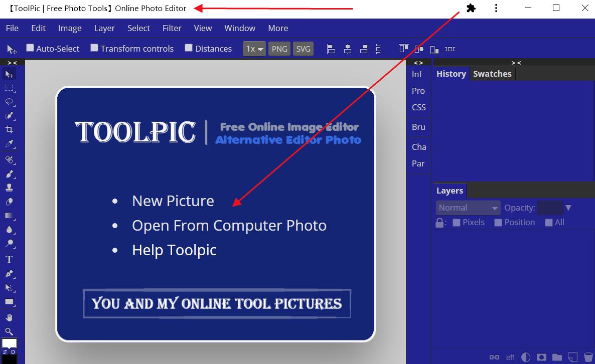Select the Rectangle Select marquee tool
Viewport: 595px width, 364px height.
9,88
